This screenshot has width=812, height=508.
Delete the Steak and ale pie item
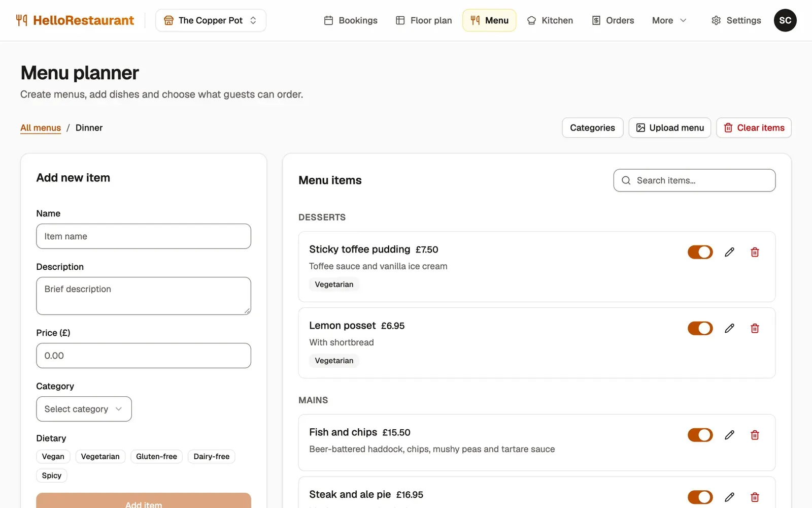(755, 497)
